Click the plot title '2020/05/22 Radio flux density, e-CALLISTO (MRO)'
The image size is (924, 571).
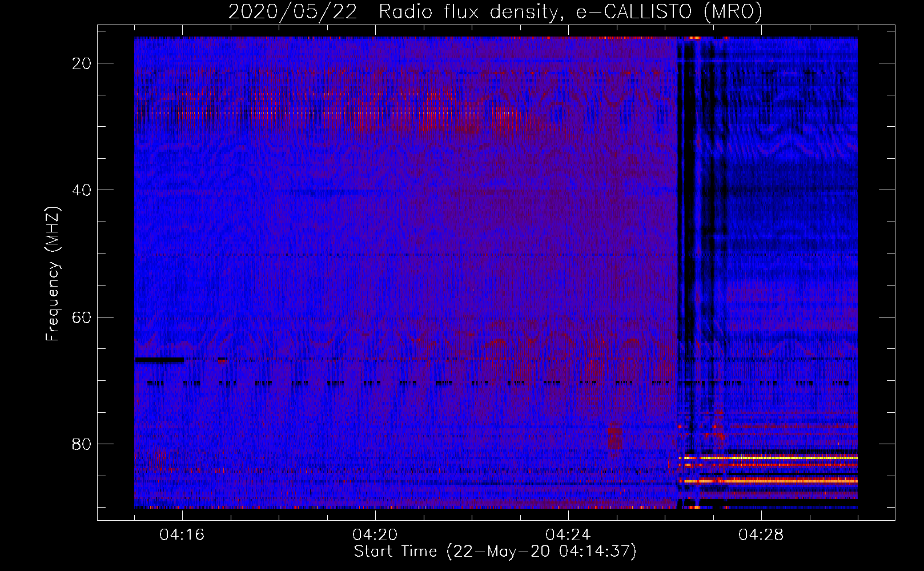[495, 11]
